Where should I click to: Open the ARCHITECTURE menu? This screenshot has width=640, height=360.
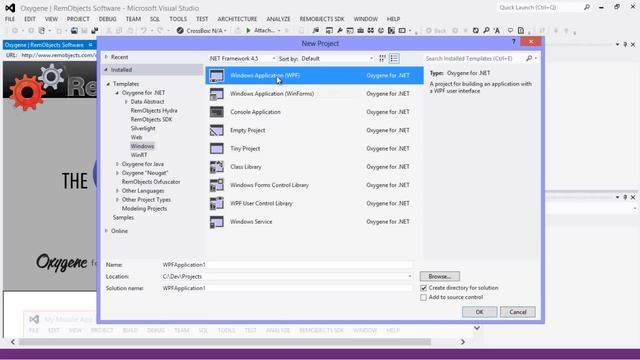coord(237,19)
